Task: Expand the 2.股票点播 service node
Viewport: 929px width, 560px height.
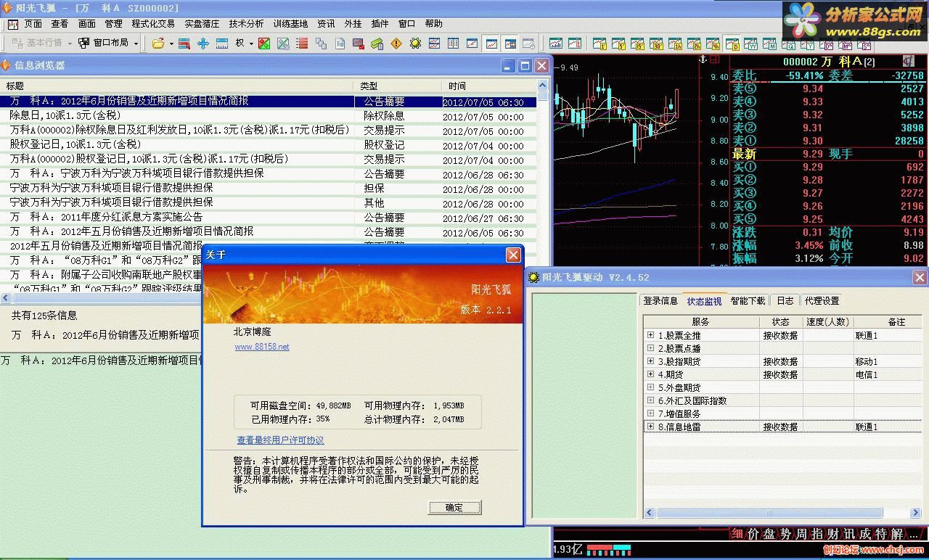Action: pos(650,348)
